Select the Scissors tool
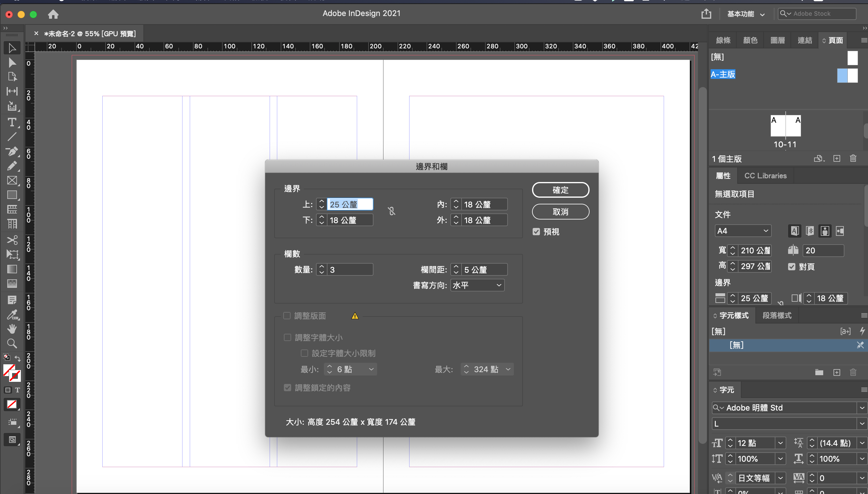This screenshot has width=868, height=494. (x=12, y=240)
